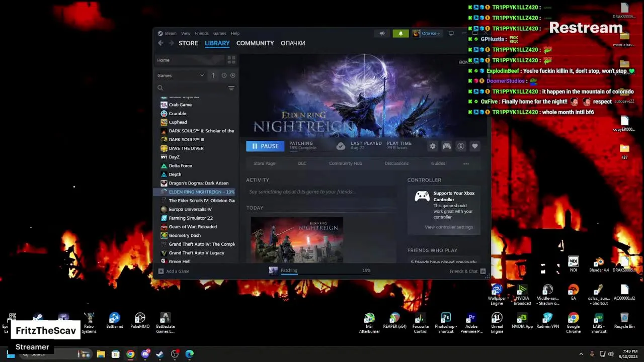Select Cuphead in library list
644x362 pixels.
tap(178, 122)
